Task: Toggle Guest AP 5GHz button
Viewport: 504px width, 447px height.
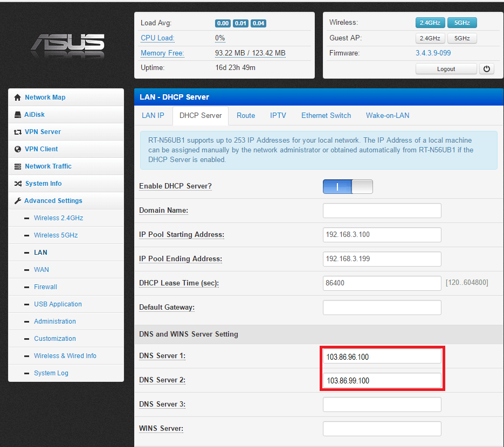Action: (x=462, y=38)
